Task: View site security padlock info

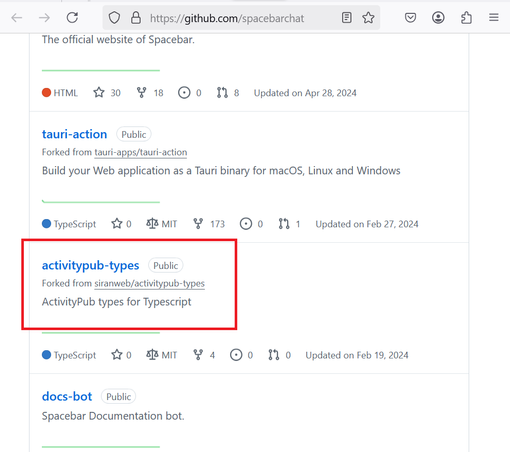Action: (x=136, y=18)
